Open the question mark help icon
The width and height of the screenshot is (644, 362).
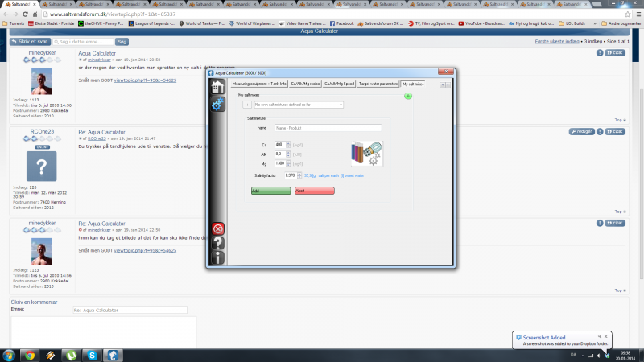[x=218, y=243]
